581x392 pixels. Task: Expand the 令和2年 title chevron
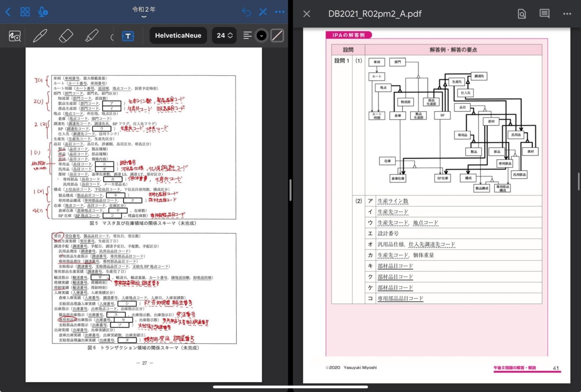point(144,17)
